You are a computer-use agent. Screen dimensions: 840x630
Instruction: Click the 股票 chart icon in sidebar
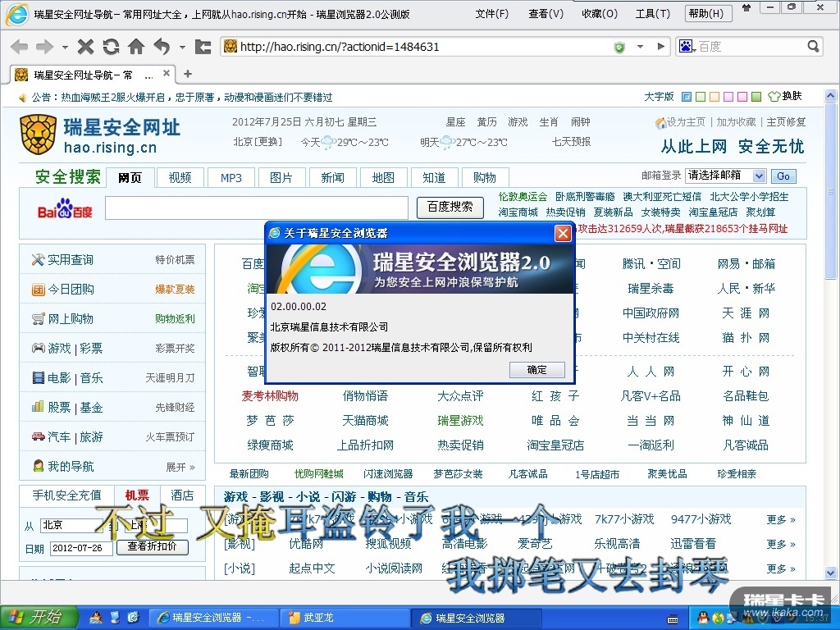(38, 407)
